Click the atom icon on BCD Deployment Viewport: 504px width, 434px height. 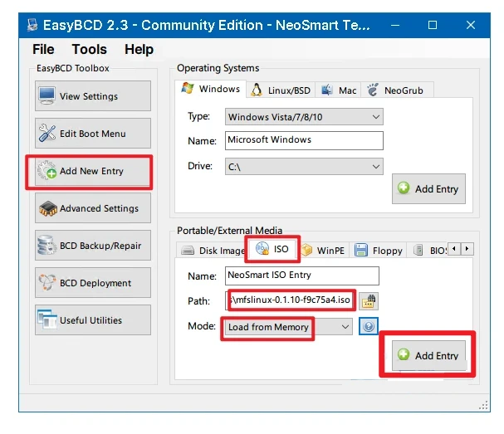[47, 283]
